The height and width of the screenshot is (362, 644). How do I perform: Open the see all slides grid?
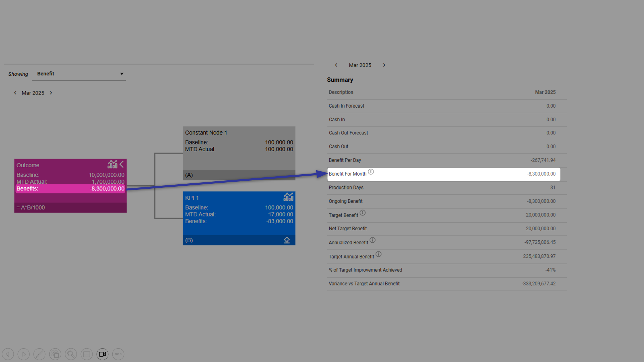(55, 354)
